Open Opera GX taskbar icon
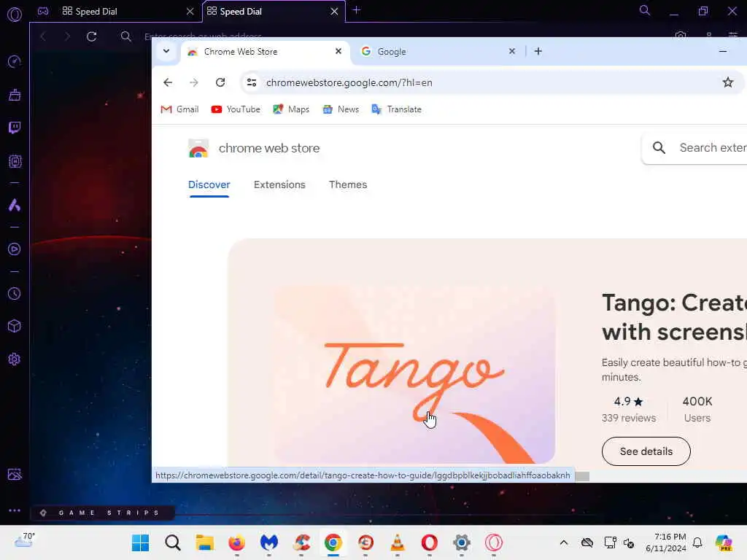The height and width of the screenshot is (560, 747). 494,542
